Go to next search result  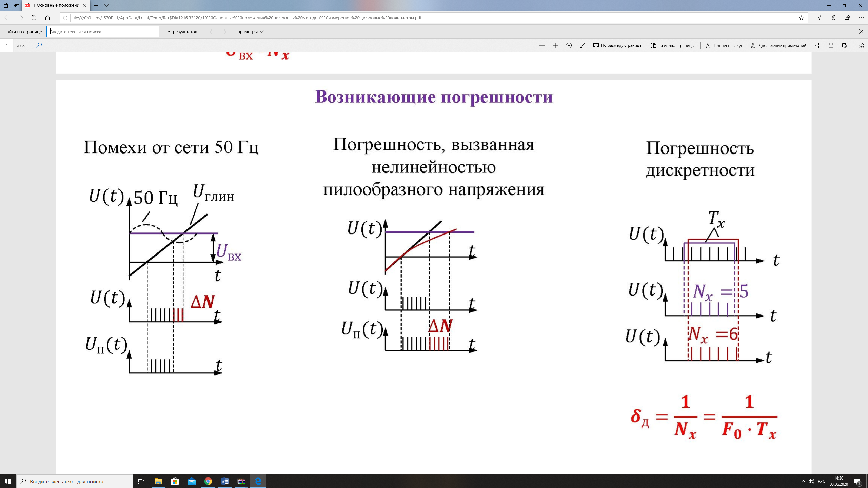point(225,32)
